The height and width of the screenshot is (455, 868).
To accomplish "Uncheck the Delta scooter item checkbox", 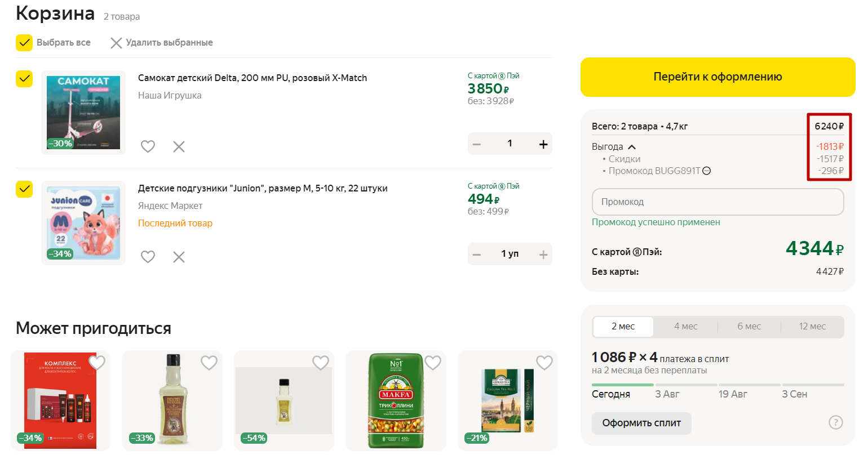I will pyautogui.click(x=24, y=79).
